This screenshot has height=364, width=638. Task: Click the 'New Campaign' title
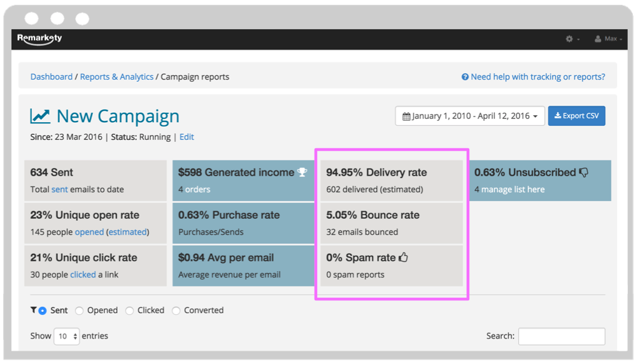[118, 116]
